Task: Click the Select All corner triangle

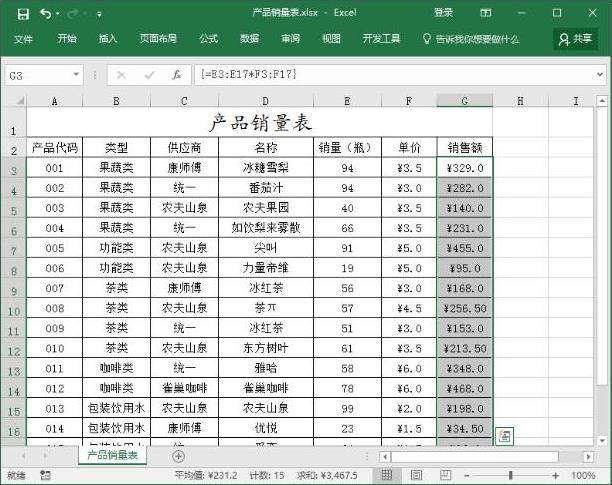Action: 20,101
